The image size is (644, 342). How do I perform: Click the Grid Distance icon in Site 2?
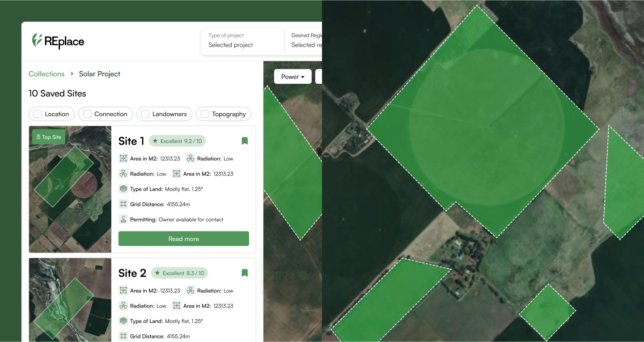tap(123, 336)
